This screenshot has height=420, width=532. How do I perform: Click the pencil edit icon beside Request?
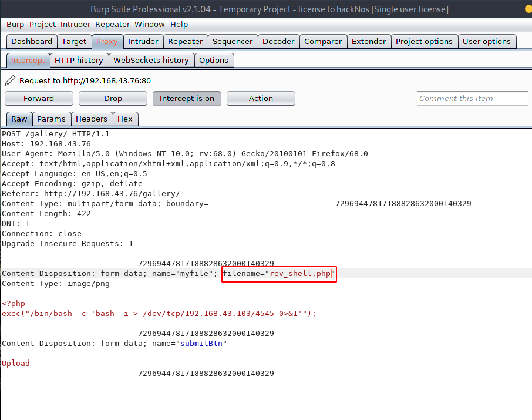[10, 80]
